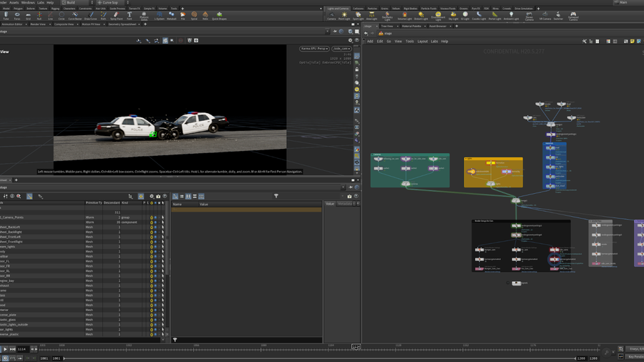Click the Spray Paint shelf tool
Viewport: 644px width, 362px height.
click(117, 16)
